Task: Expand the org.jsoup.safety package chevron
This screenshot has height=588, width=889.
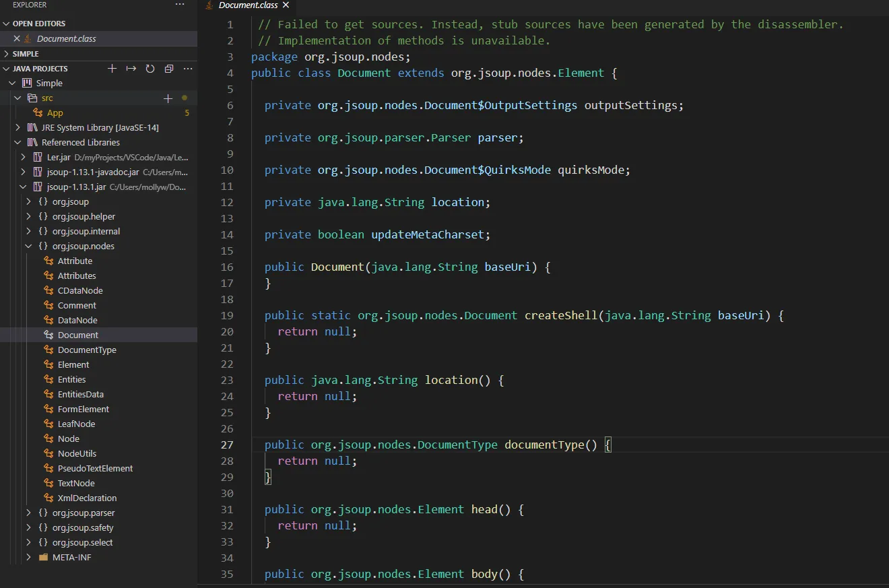Action: click(28, 528)
